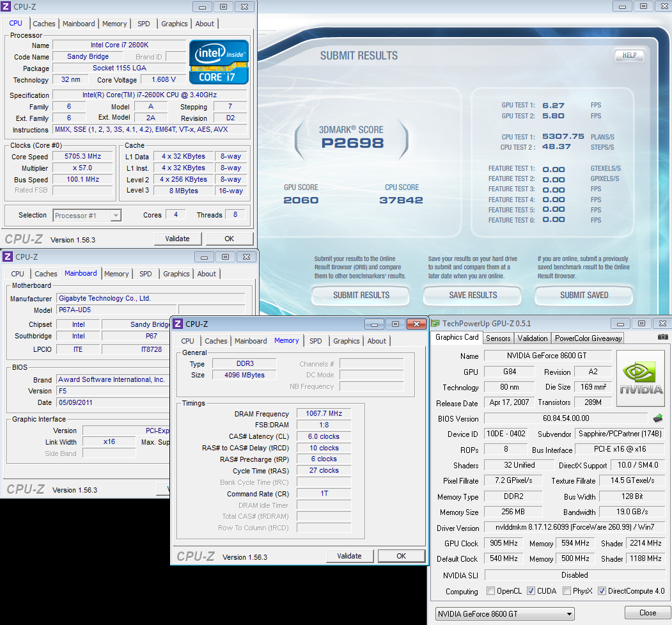Screen dimensions: 672x625
Task: Click the Subvendor Sapphire/PCPartner field
Action: pyautogui.click(x=620, y=434)
